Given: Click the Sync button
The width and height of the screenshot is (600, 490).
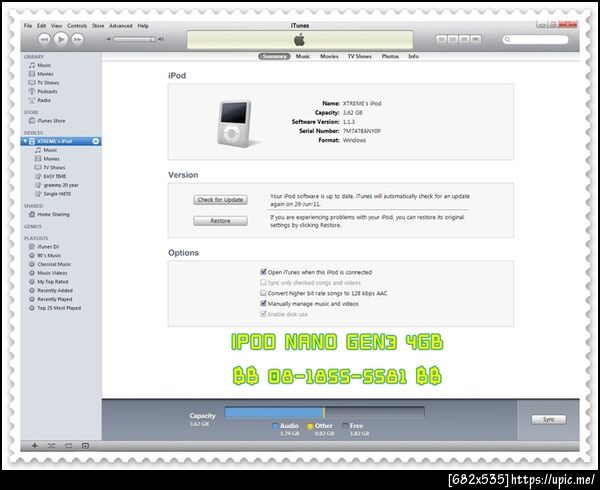Looking at the screenshot, I should (549, 420).
